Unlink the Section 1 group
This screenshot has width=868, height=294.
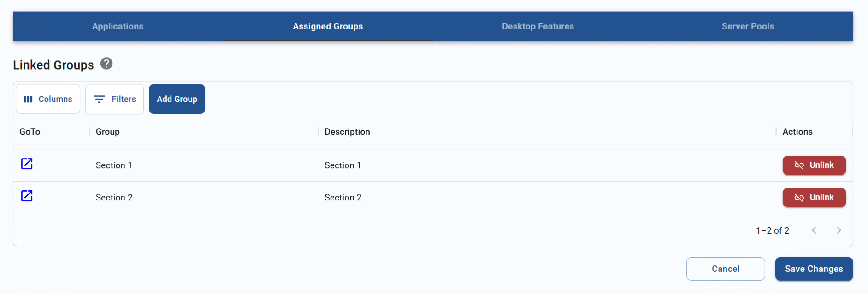click(814, 165)
